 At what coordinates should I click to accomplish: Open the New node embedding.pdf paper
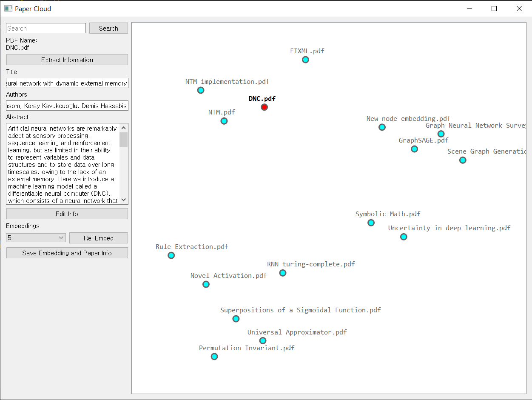382,127
